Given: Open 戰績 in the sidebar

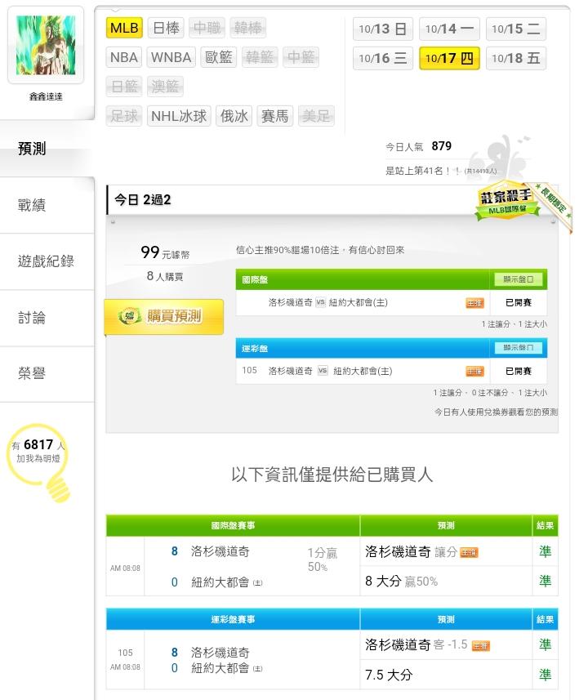Looking at the screenshot, I should click(x=32, y=206).
